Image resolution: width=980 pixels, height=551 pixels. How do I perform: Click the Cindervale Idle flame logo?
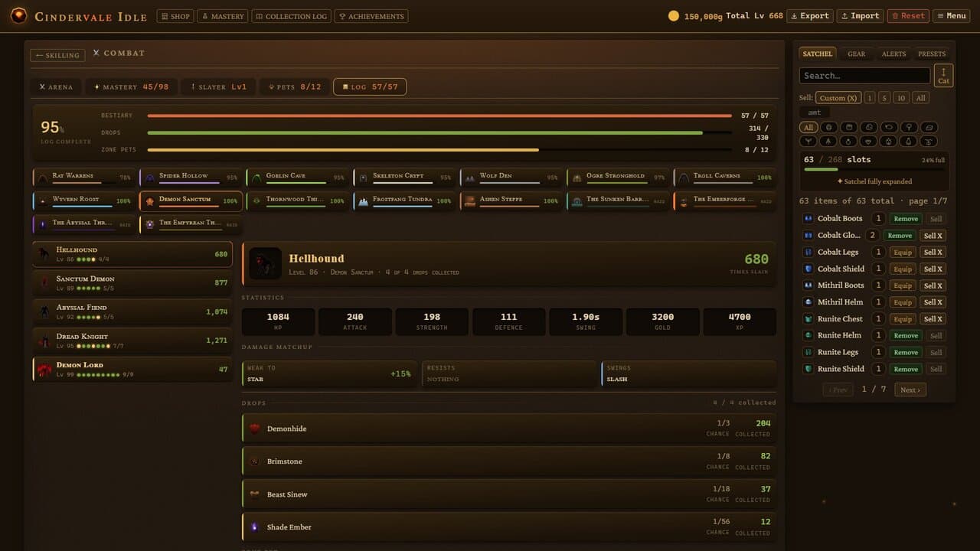click(x=18, y=16)
